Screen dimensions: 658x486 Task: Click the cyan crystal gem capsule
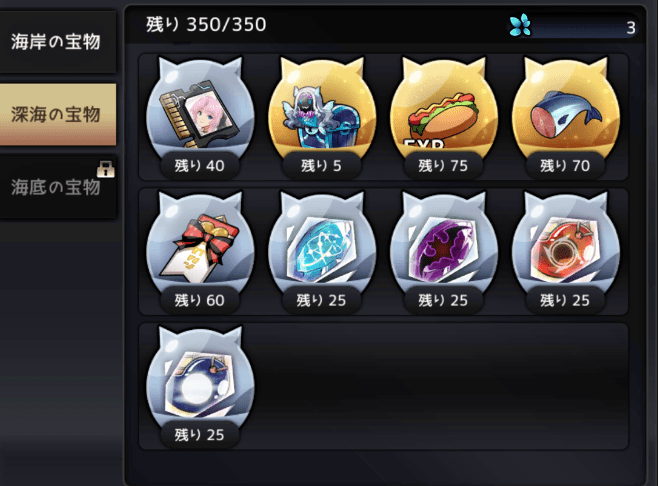click(322, 247)
